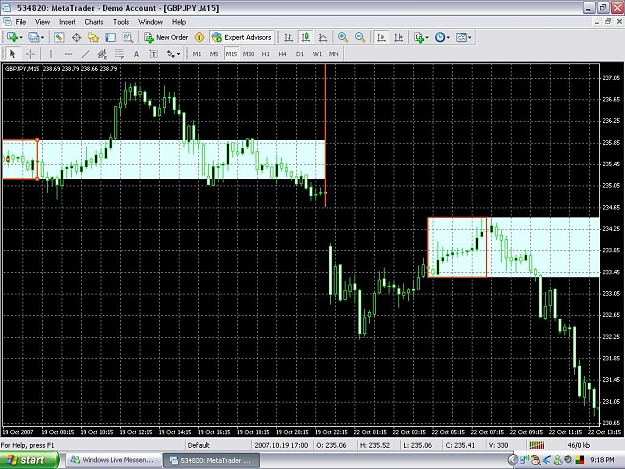This screenshot has width=625, height=469.
Task: Click the 46/0 kb status text
Action: tap(578, 445)
